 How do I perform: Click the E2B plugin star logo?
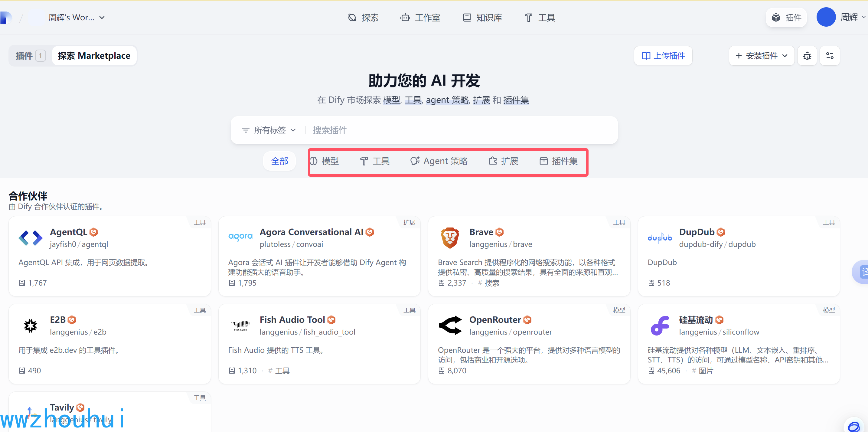tap(30, 326)
